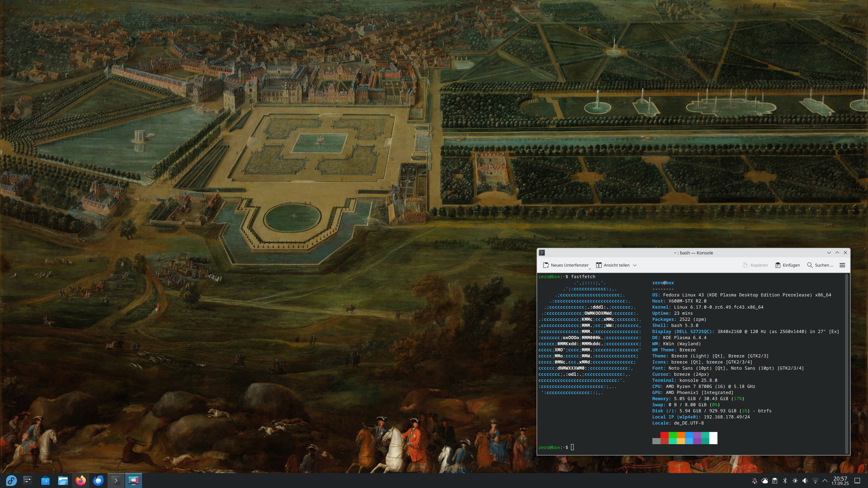Viewport: 868px width, 488px height.
Task: Switch to Spectacle screenshot window
Action: (x=133, y=480)
